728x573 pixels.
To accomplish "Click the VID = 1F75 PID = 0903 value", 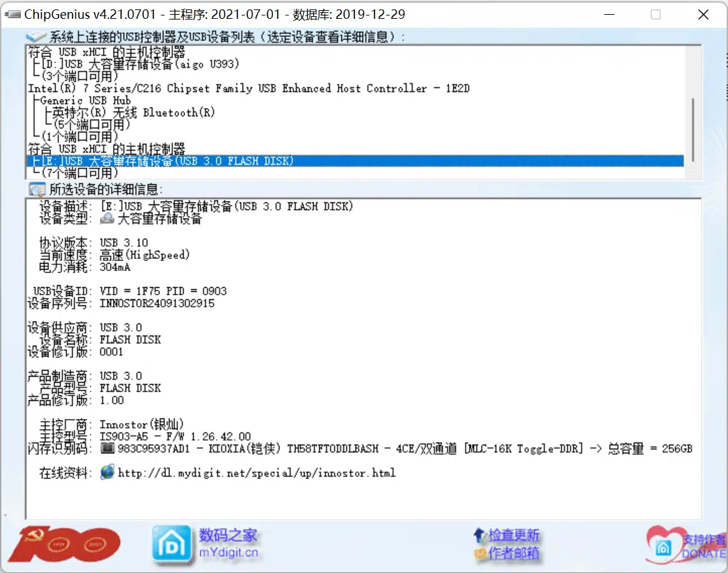I will [x=163, y=291].
